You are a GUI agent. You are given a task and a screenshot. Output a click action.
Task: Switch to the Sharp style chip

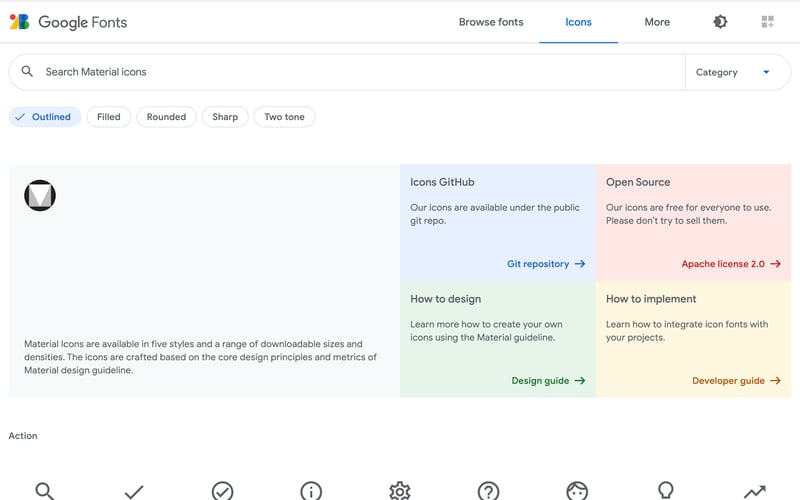coord(225,117)
